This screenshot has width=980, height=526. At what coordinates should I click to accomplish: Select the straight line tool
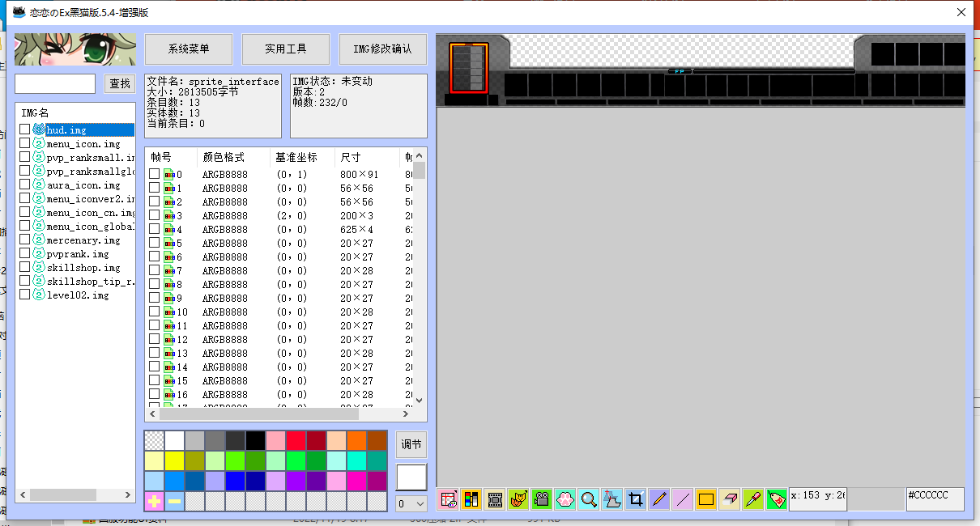(x=683, y=499)
